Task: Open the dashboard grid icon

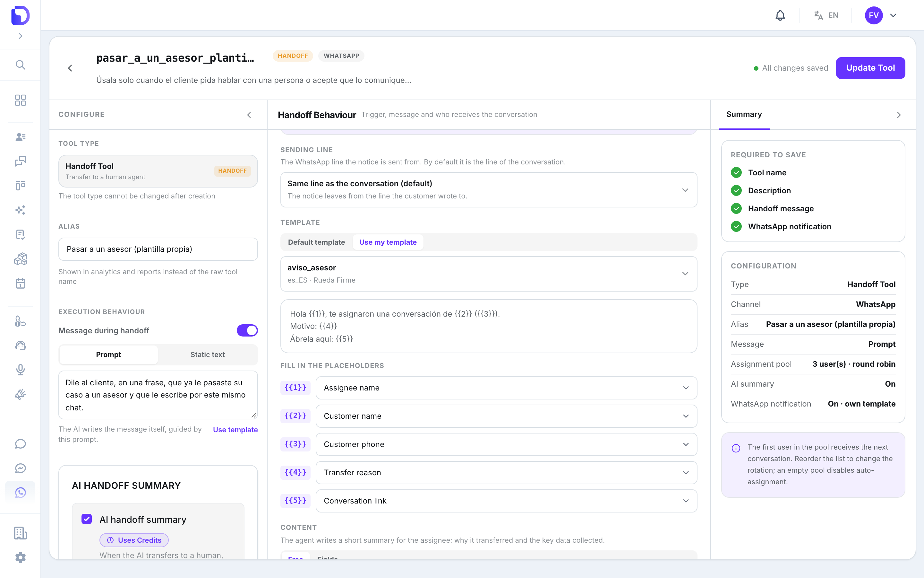Action: tap(20, 100)
